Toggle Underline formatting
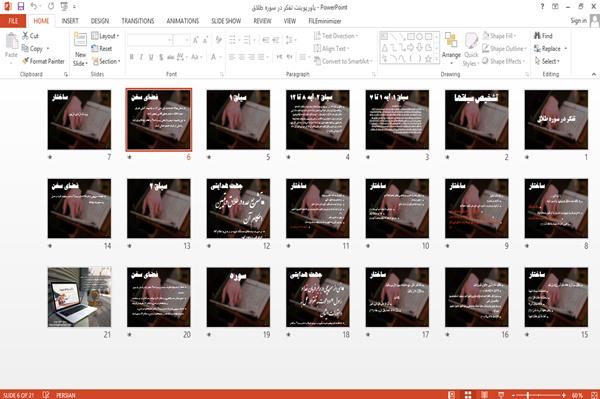Image resolution: width=600 pixels, height=399 pixels. point(151,57)
